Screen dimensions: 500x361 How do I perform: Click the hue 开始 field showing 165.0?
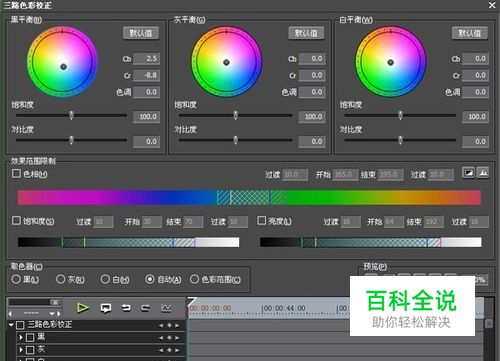tap(345, 174)
